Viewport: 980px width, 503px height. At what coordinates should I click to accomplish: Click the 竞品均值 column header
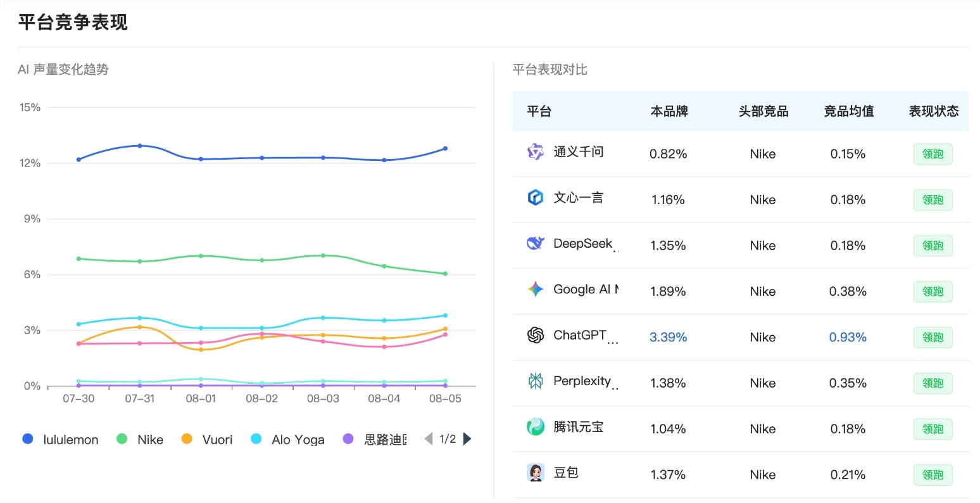[x=849, y=111]
